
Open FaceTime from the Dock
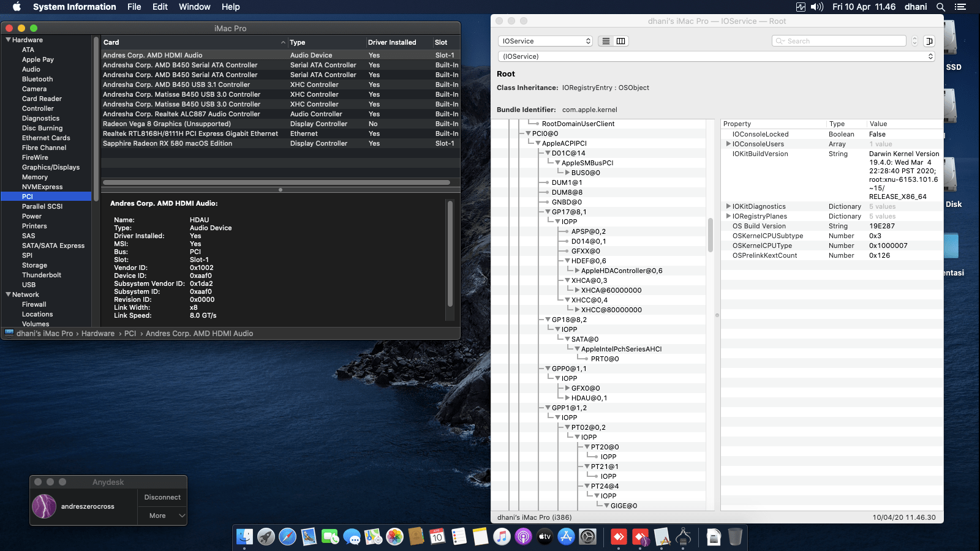coord(330,537)
